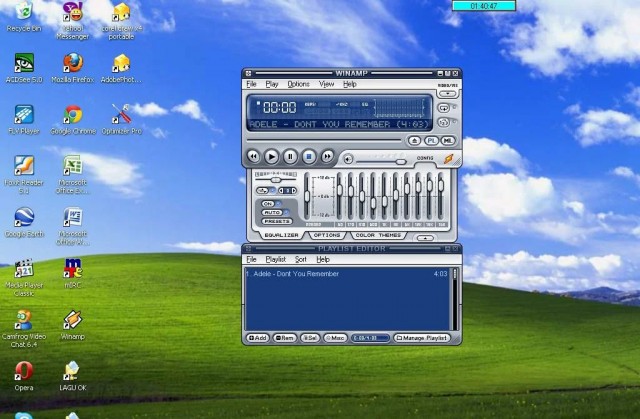The width and height of the screenshot is (640, 419).
Task: Start playback with Winamp's play button
Action: [271, 157]
